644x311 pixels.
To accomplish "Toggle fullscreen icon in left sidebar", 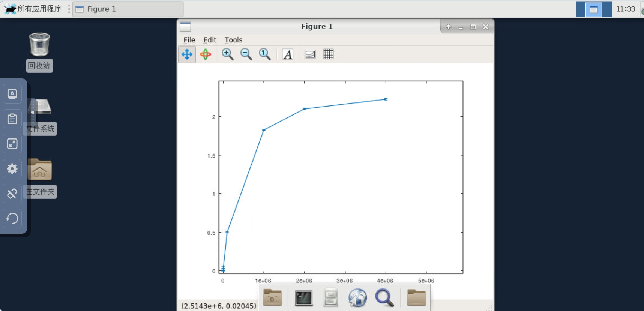I will click(x=12, y=144).
